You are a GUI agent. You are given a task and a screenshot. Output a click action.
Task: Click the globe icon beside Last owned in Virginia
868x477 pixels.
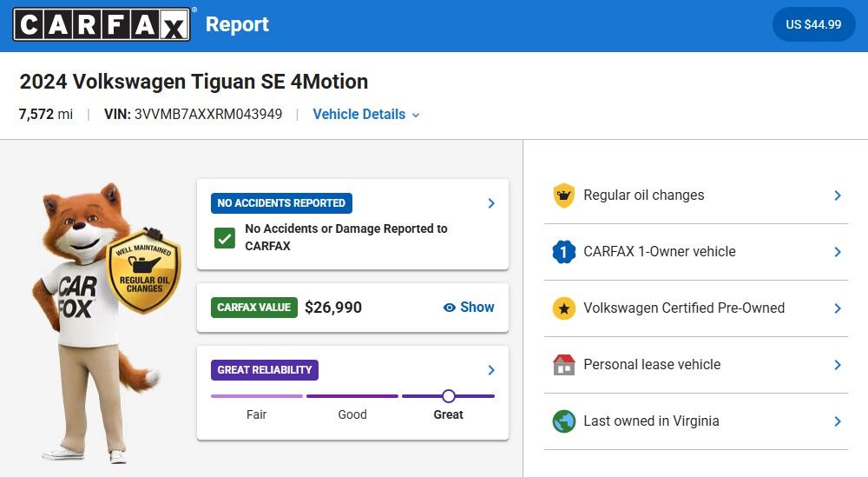tap(564, 421)
